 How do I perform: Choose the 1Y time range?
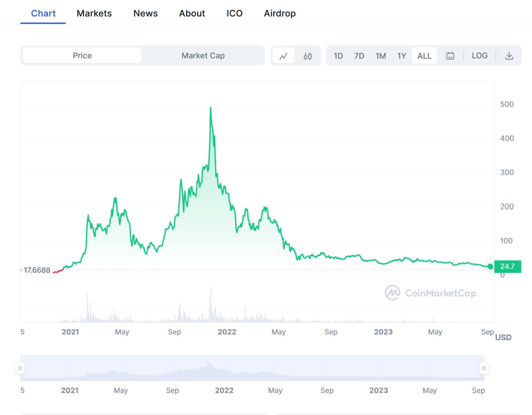[x=401, y=56]
